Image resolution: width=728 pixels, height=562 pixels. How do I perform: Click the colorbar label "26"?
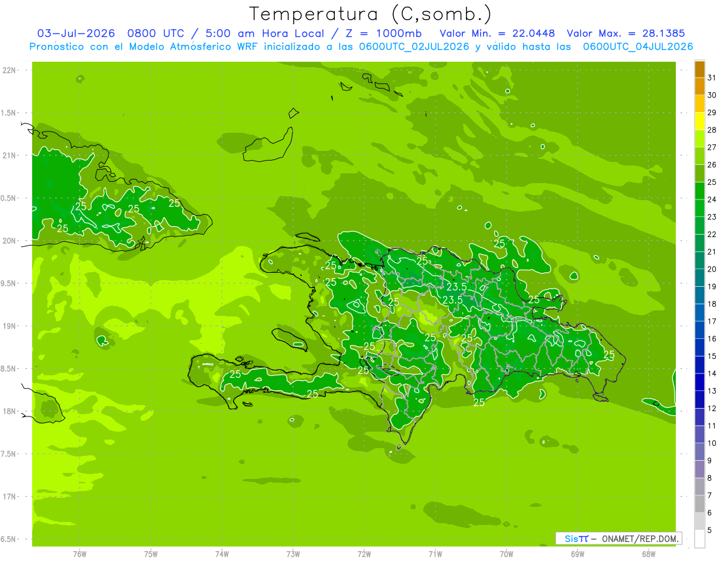point(712,165)
